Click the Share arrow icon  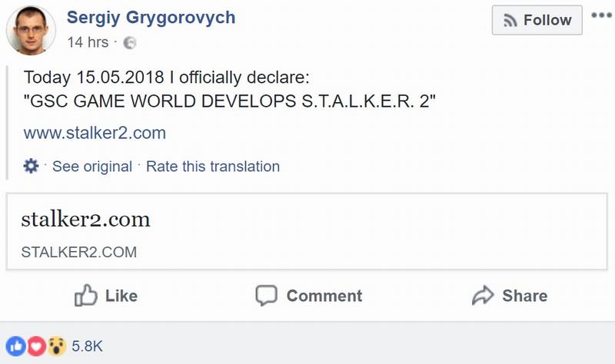tap(483, 296)
